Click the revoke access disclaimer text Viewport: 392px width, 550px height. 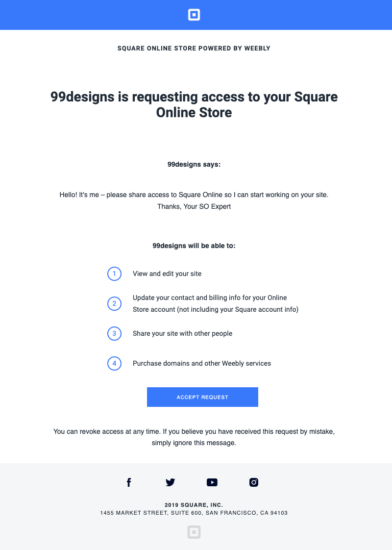point(194,437)
